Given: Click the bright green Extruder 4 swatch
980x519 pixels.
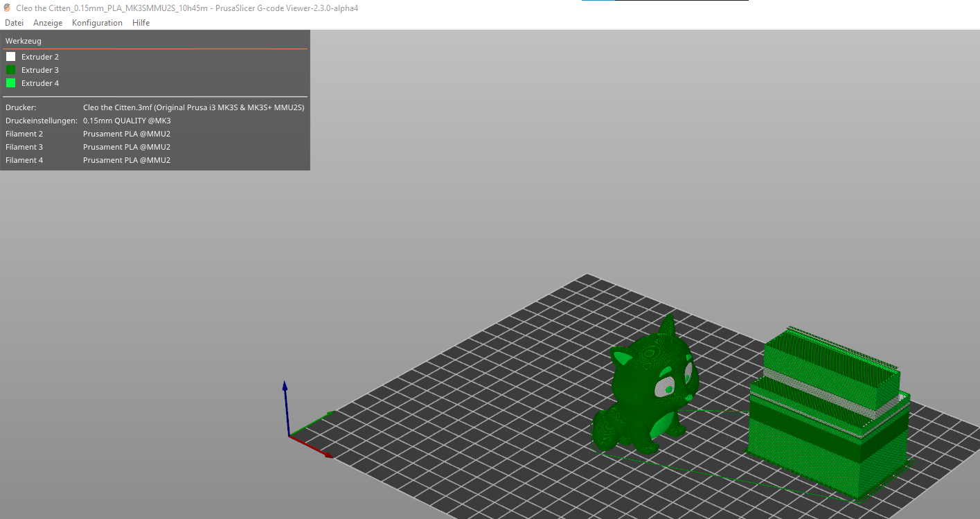Looking at the screenshot, I should (10, 83).
